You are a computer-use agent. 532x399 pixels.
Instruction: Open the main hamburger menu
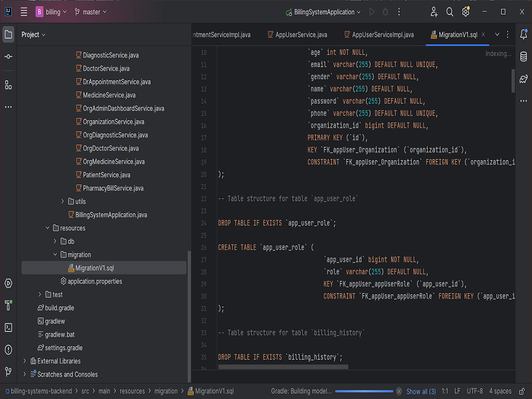tap(24, 12)
